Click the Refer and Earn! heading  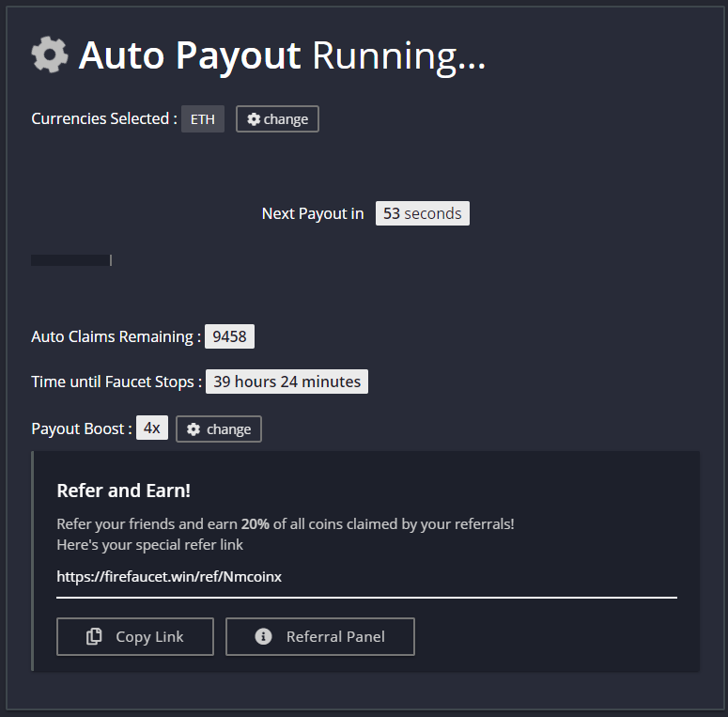click(x=123, y=491)
